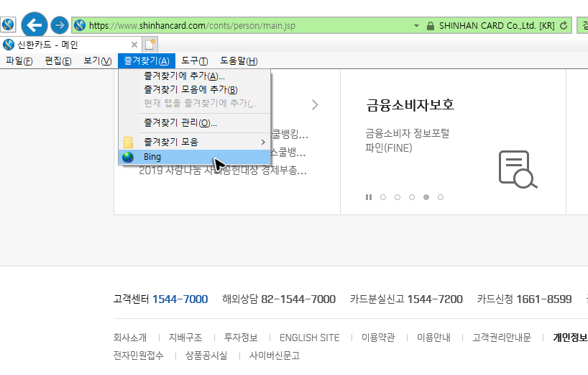Choose 즐겨찾기에 추가(A)... menu entry
This screenshot has width=588, height=375.
tap(195, 76)
